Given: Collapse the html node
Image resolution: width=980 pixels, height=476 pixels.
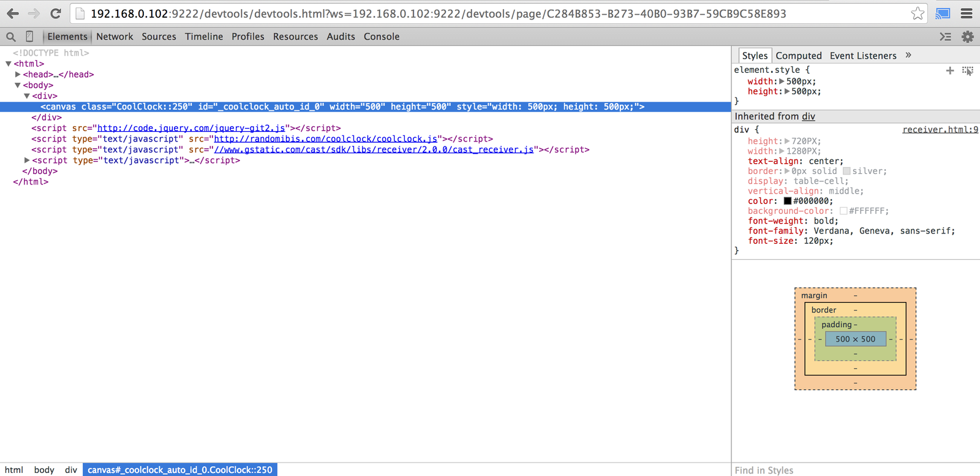Looking at the screenshot, I should point(9,64).
